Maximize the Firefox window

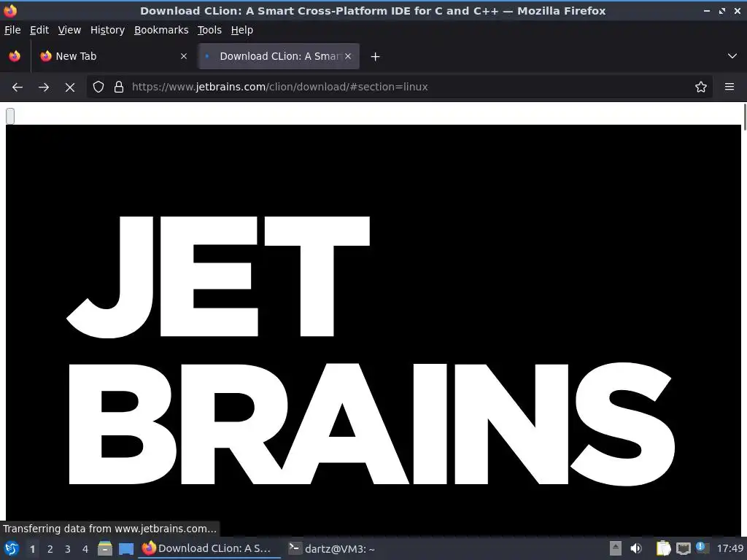722,11
